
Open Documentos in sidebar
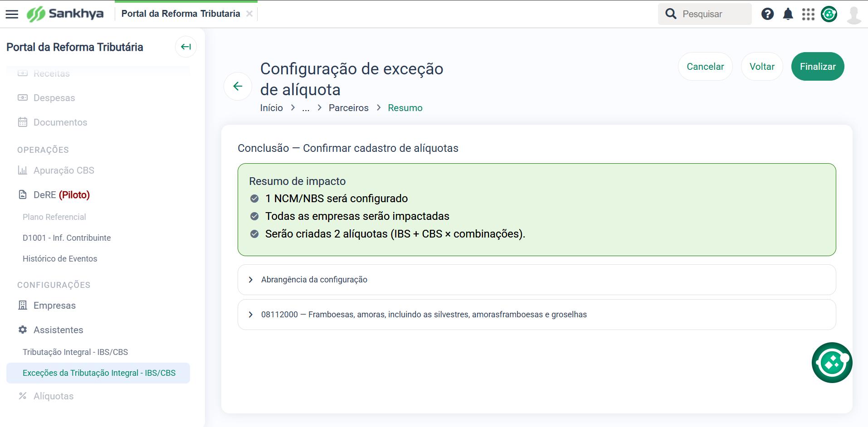(x=60, y=122)
